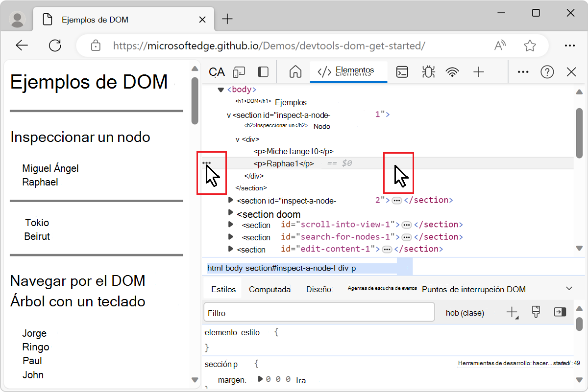This screenshot has height=392, width=588.
Task: Switch to the Diseño tab
Action: click(318, 289)
